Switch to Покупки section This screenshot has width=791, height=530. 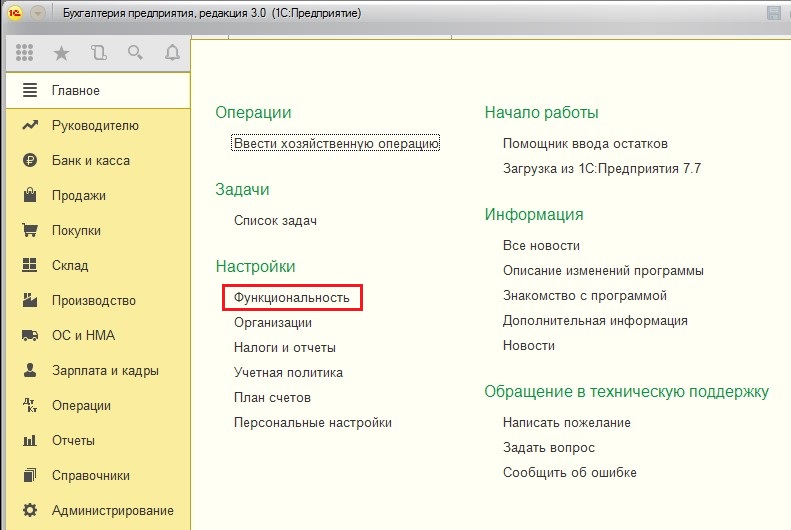click(98, 230)
